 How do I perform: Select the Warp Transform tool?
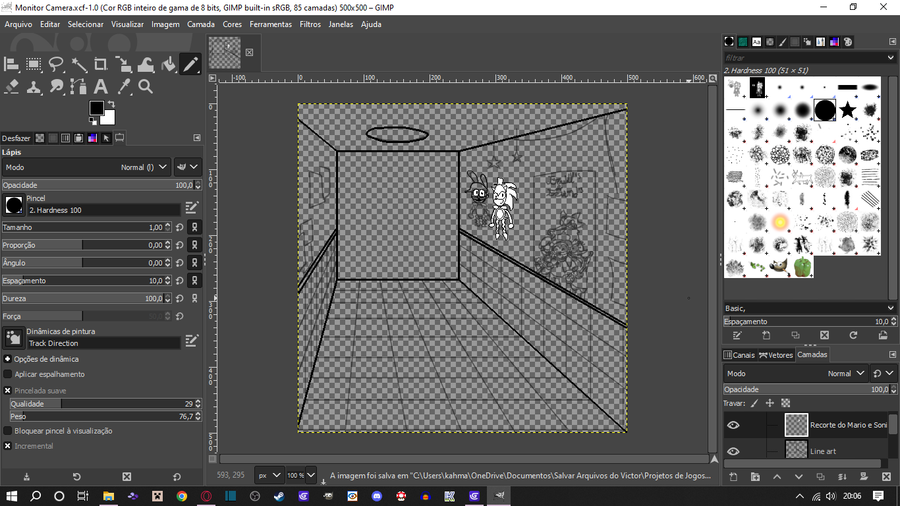coord(146,64)
